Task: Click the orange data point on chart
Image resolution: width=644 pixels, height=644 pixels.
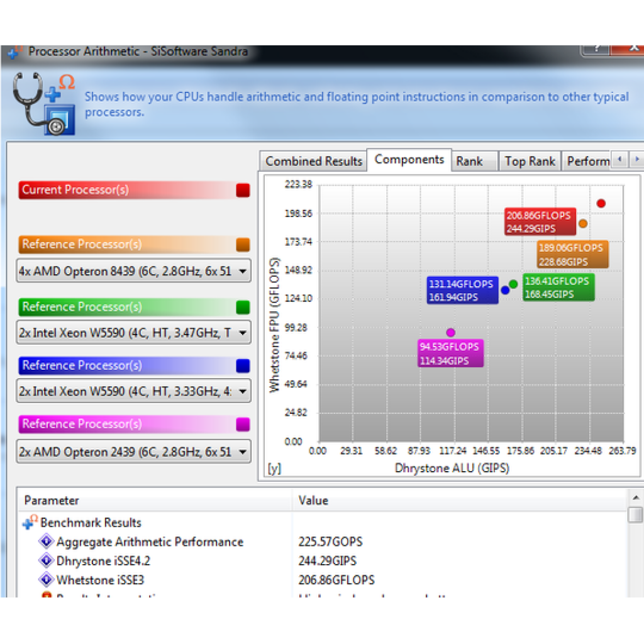Action: pos(582,223)
